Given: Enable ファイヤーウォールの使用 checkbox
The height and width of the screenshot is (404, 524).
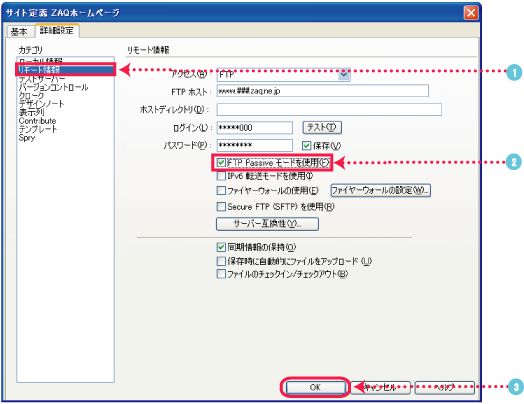Looking at the screenshot, I should pyautogui.click(x=221, y=190).
